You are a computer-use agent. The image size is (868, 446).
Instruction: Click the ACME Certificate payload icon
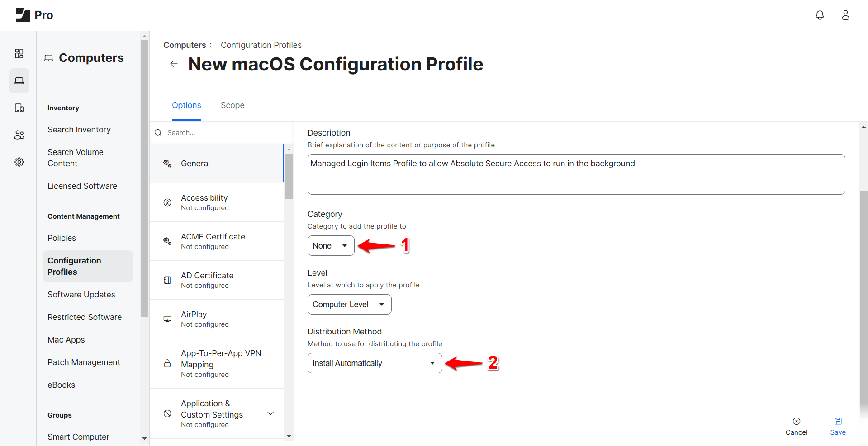[167, 241]
